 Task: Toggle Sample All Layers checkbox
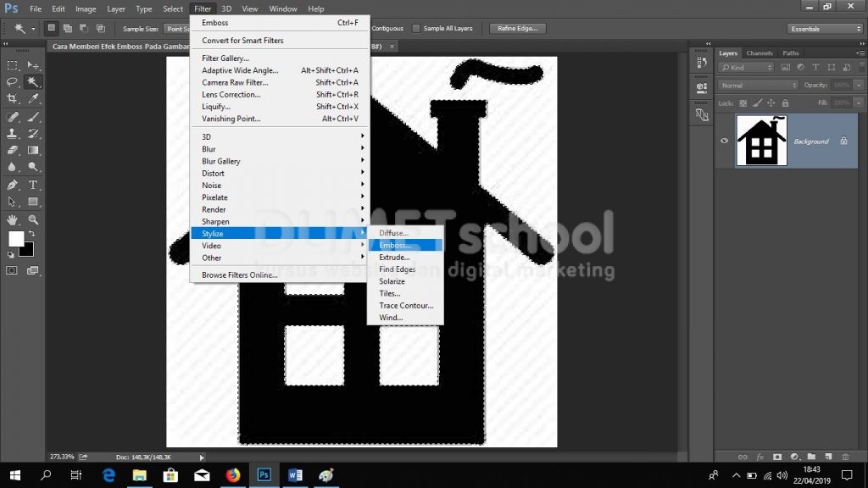coord(416,28)
